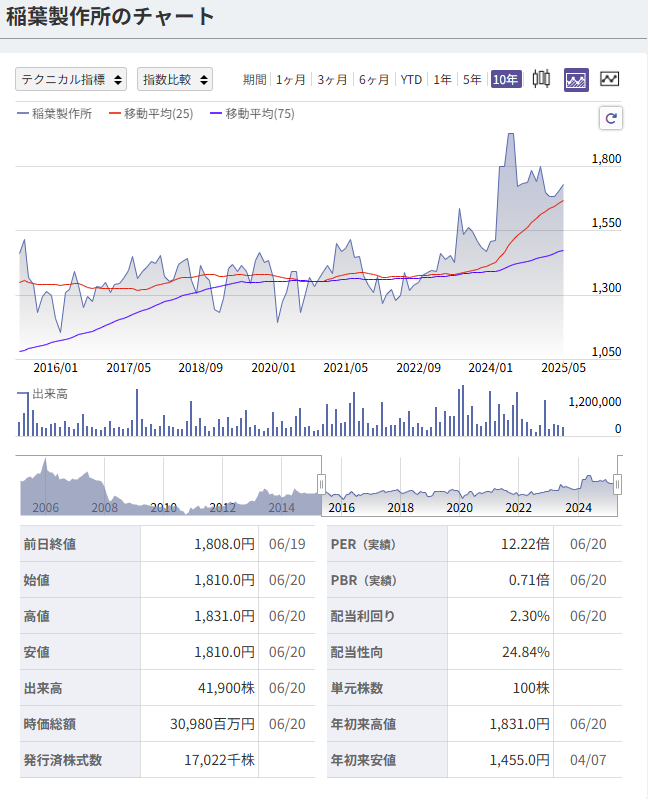
Task: Select the 10年 period
Action: [506, 79]
